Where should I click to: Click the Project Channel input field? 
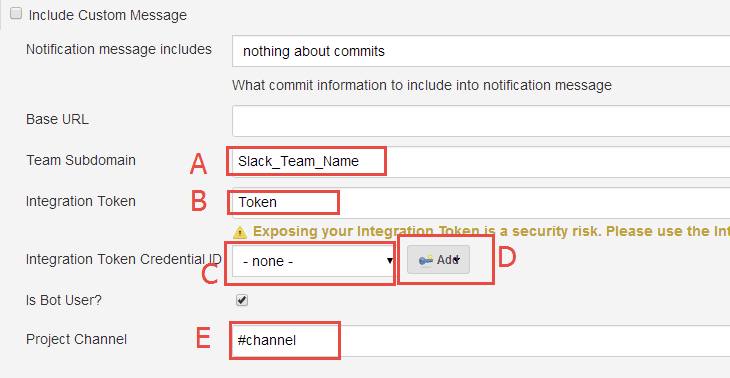point(481,341)
